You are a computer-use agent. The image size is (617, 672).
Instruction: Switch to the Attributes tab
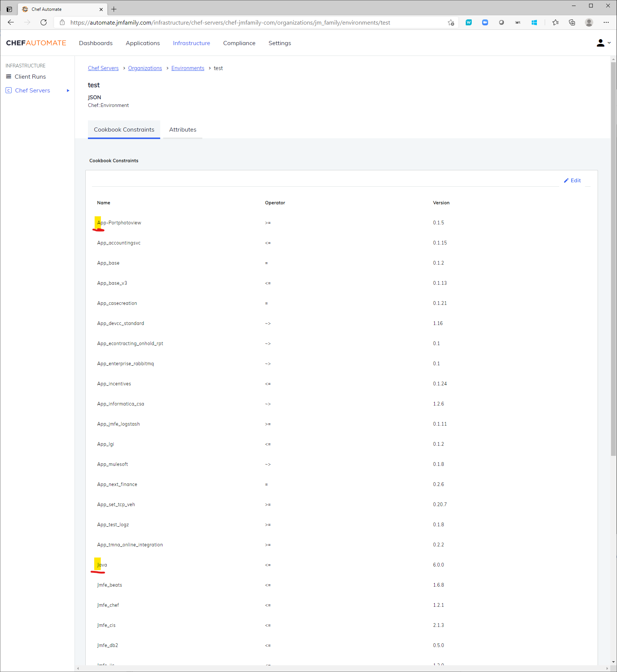tap(183, 129)
